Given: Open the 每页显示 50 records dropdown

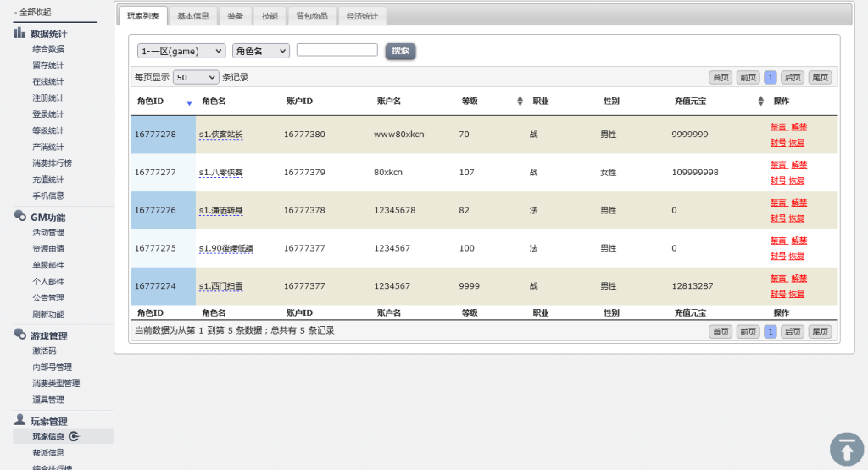Looking at the screenshot, I should point(196,77).
